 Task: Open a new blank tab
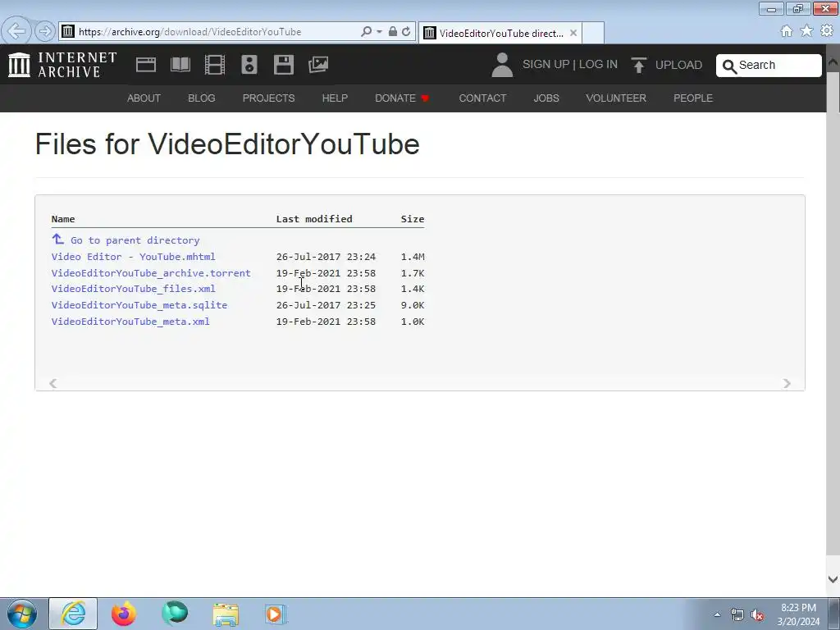(593, 33)
